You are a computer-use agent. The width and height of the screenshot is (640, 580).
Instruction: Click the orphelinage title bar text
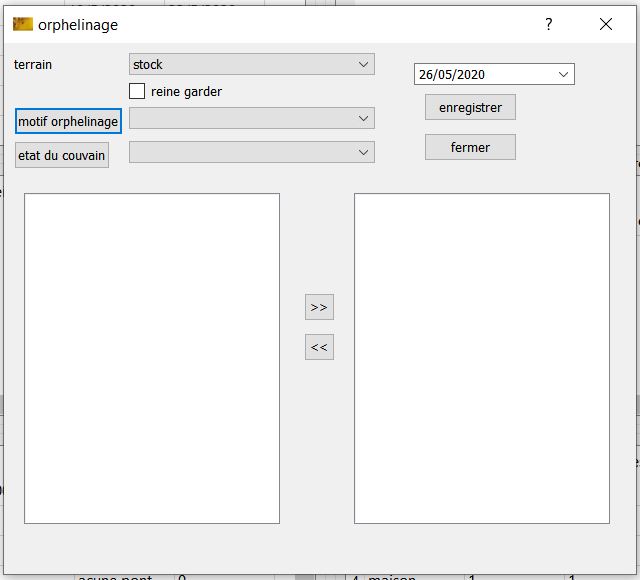coord(78,24)
